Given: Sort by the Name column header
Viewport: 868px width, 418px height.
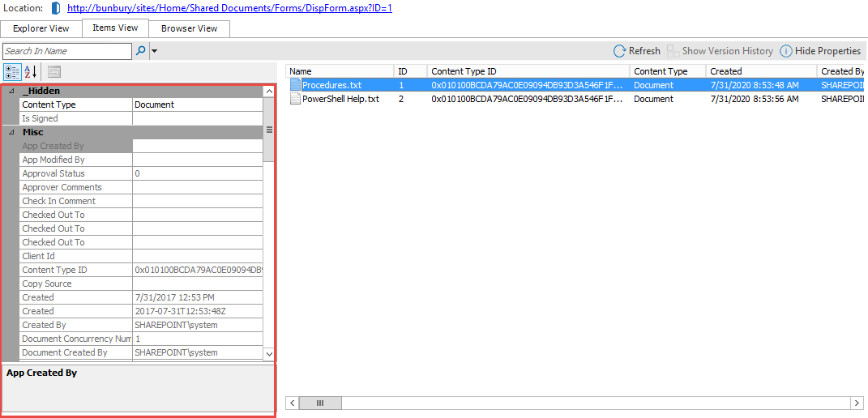Looking at the screenshot, I should point(340,71).
